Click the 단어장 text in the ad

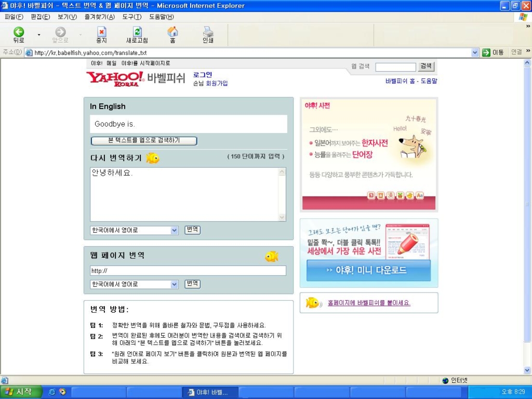[362, 155]
